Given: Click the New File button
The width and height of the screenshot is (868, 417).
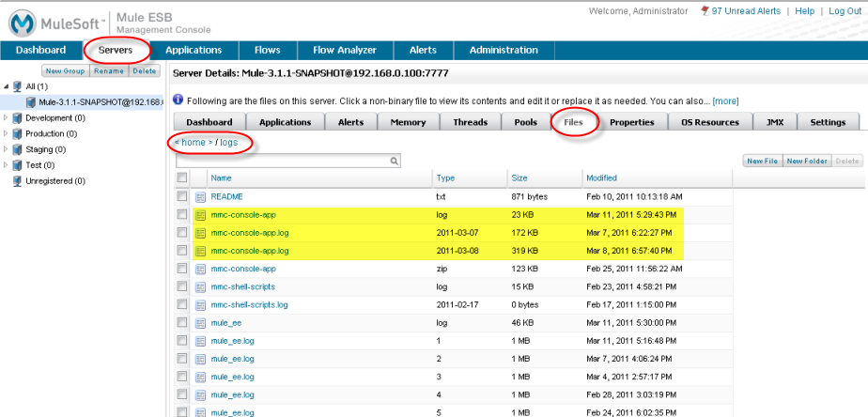Looking at the screenshot, I should point(762,162).
